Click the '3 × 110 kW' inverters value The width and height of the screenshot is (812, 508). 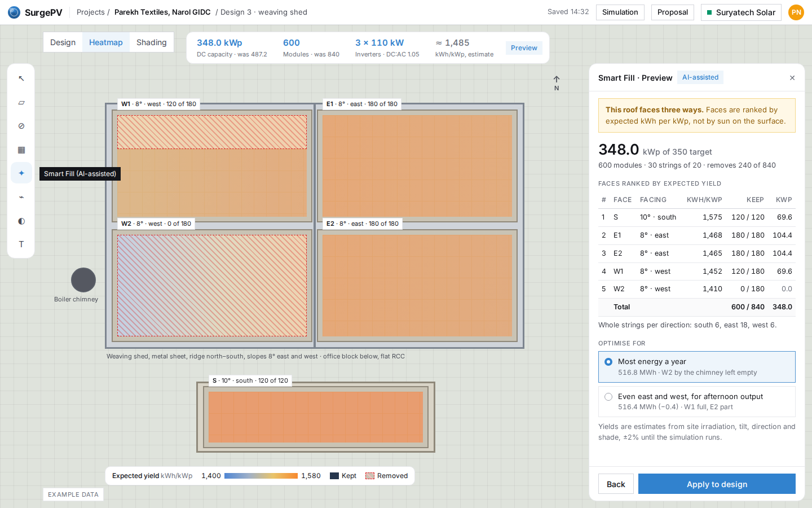379,43
